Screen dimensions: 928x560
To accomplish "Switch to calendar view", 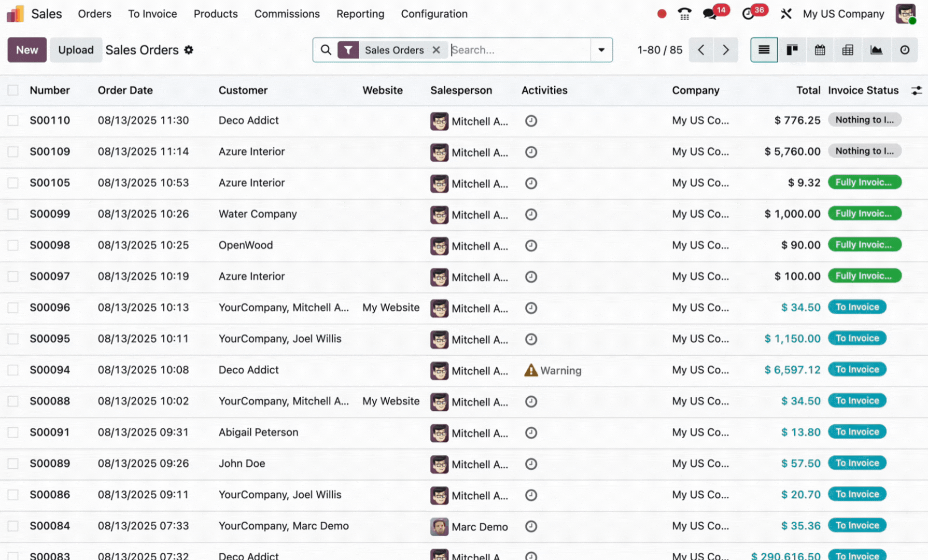I will tap(820, 50).
